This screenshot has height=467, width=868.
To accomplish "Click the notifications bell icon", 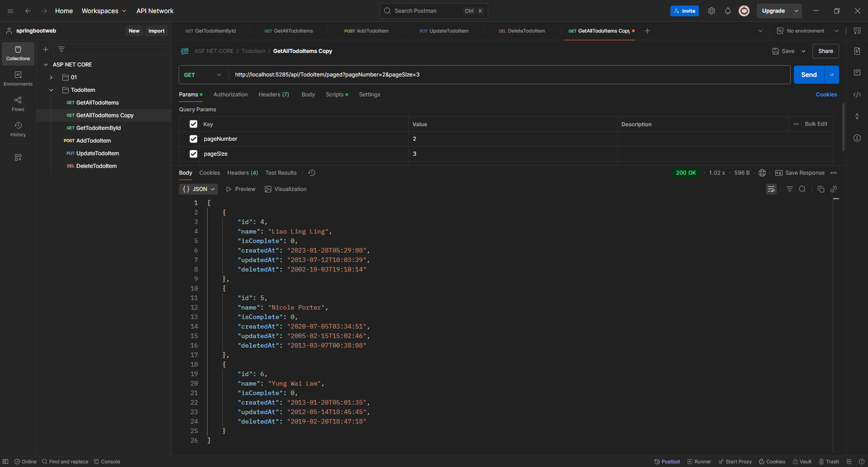I will point(727,11).
